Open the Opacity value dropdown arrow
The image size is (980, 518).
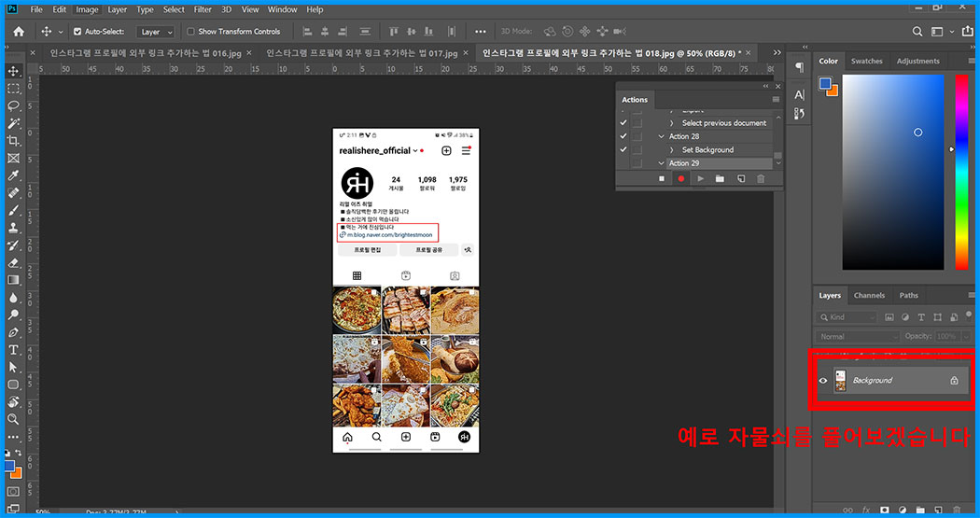pos(966,336)
